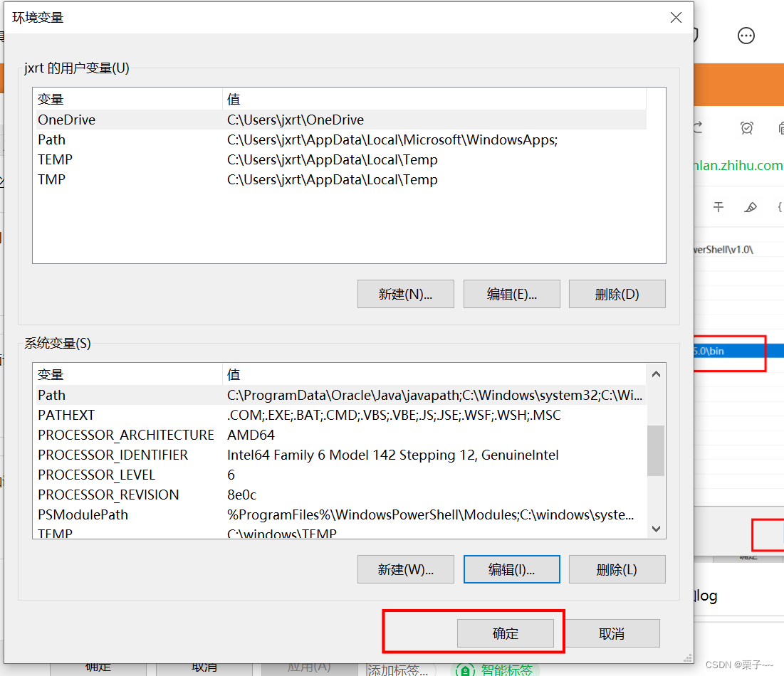Select the user Path variable with WindowsApps value
The height and width of the screenshot is (676, 784).
click(340, 140)
